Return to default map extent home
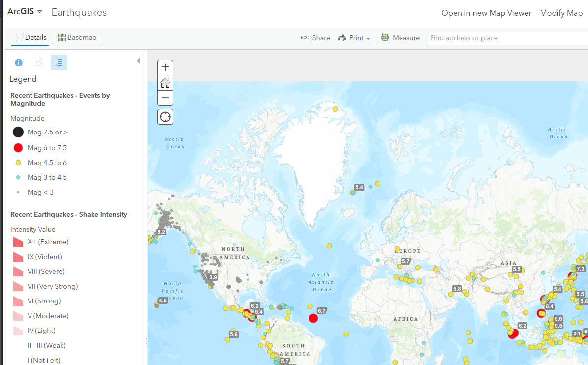 [165, 83]
